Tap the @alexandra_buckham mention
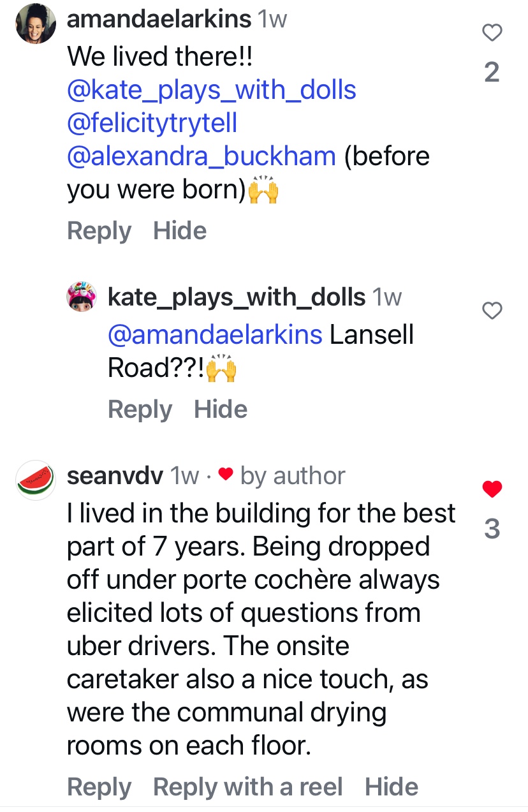 click(x=201, y=156)
